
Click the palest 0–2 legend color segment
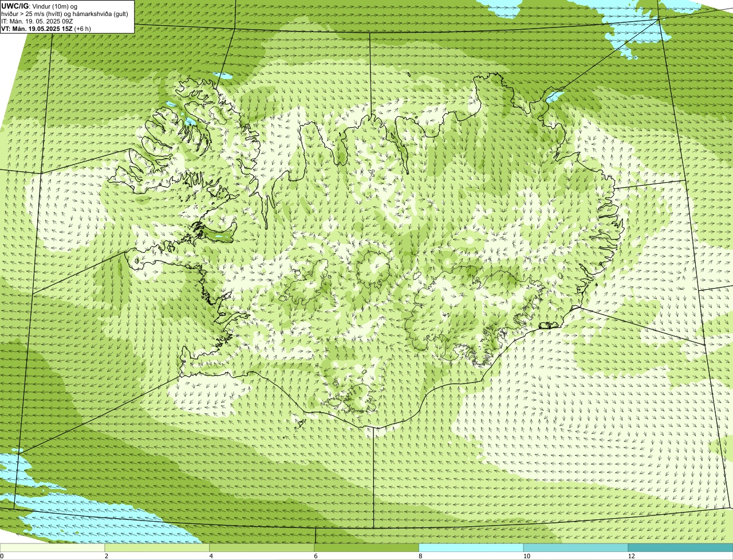click(53, 548)
